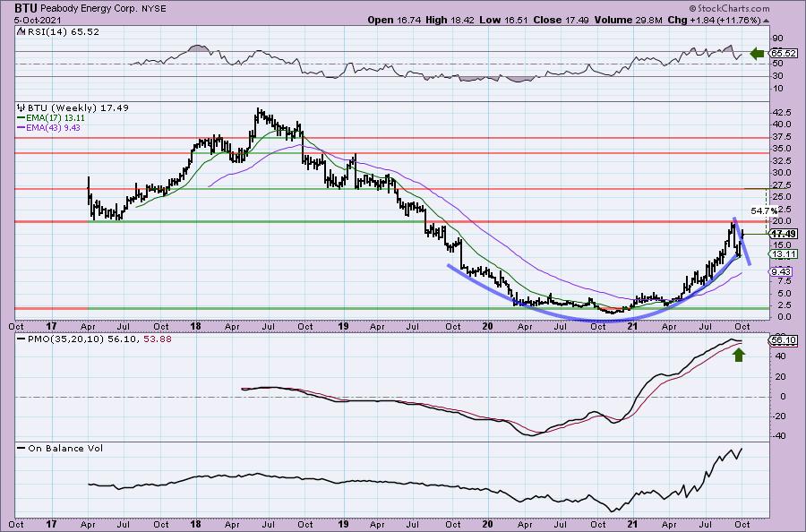Click the EMA(43) 9.43 legend entry
The height and width of the screenshot is (532, 806).
(x=48, y=127)
